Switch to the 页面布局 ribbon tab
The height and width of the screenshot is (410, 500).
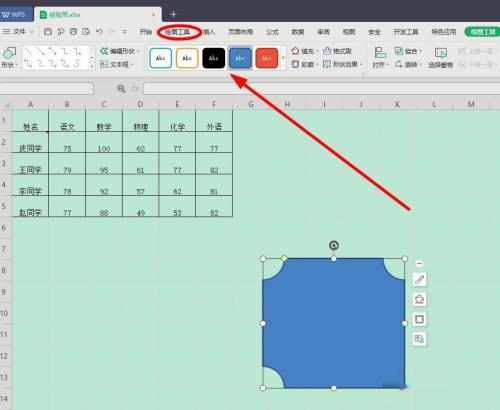click(x=241, y=32)
